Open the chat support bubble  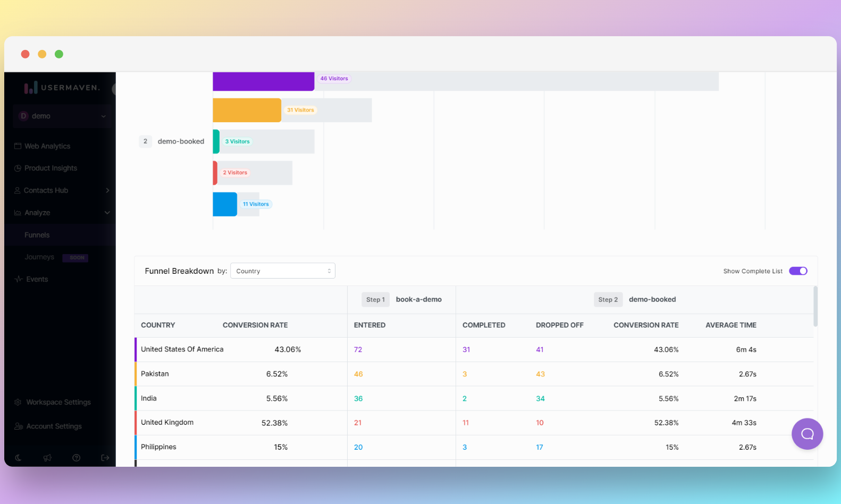click(x=807, y=434)
